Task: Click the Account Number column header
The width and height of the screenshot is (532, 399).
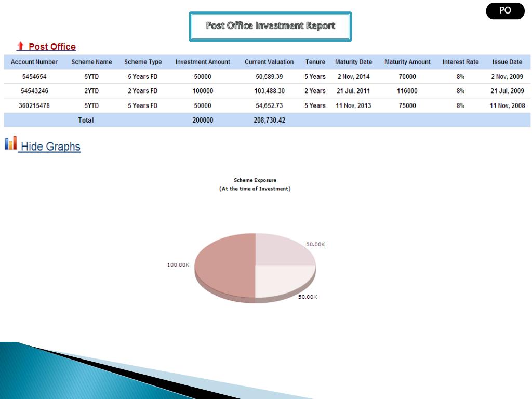Action: (x=34, y=62)
